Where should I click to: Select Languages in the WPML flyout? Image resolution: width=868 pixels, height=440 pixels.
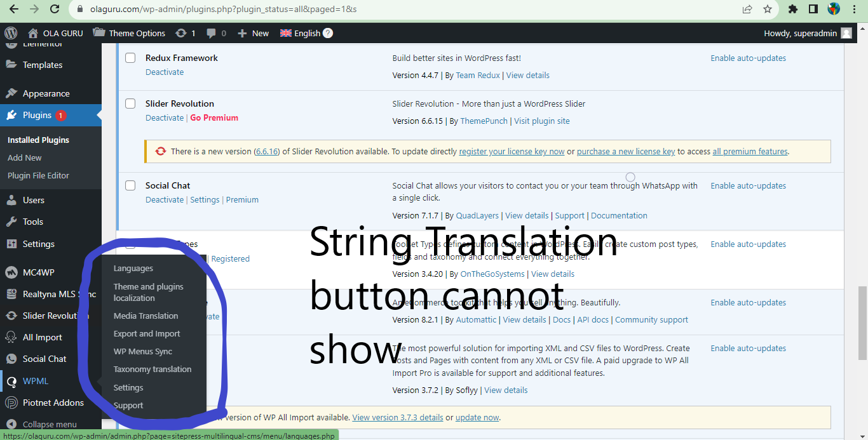tap(133, 268)
